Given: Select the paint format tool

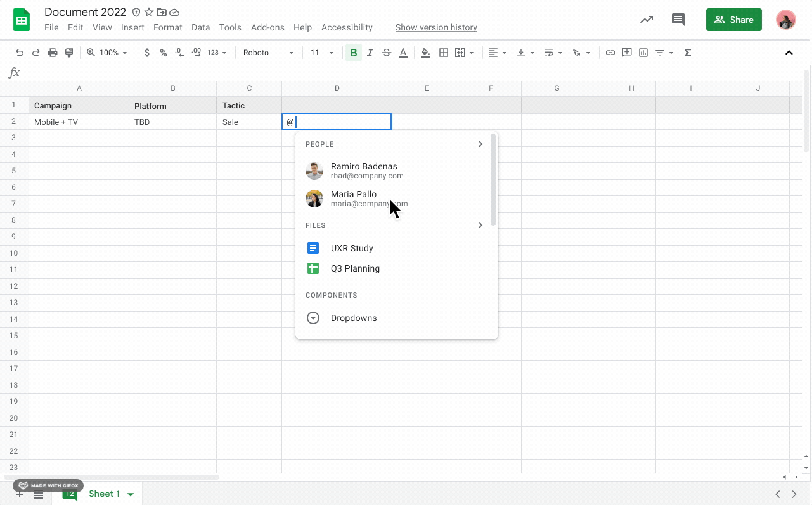Looking at the screenshot, I should 69,53.
